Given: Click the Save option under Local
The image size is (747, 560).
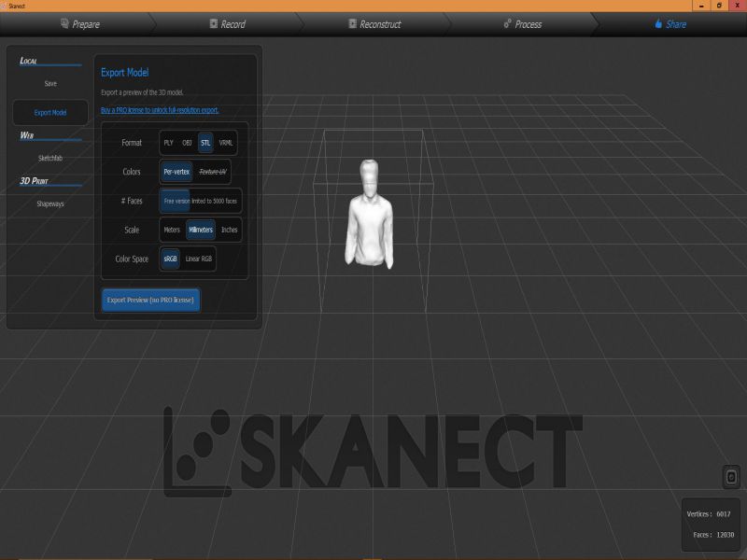Looking at the screenshot, I should click(50, 83).
